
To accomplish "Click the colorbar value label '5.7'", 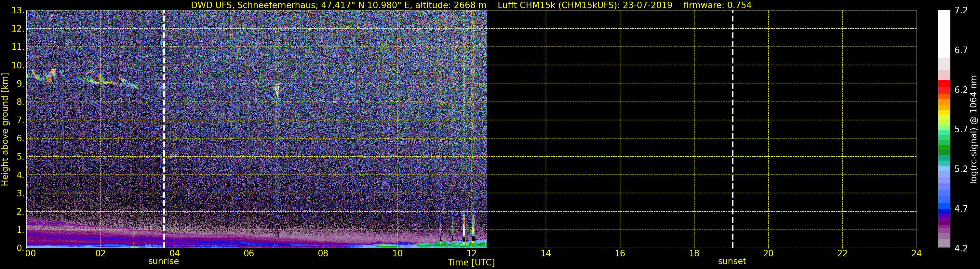I will pyautogui.click(x=961, y=129).
